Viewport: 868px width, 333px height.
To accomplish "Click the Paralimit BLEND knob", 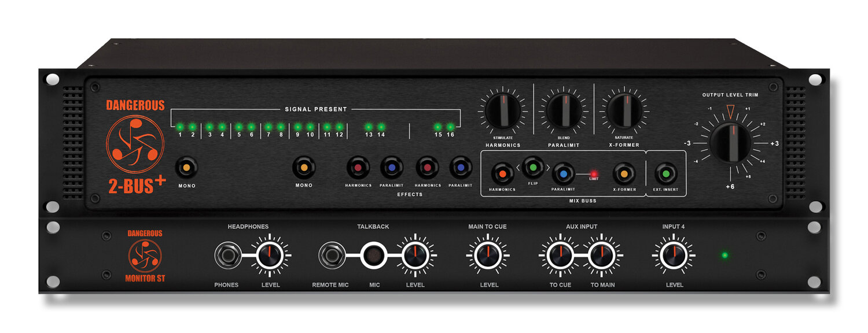I will click(x=564, y=110).
